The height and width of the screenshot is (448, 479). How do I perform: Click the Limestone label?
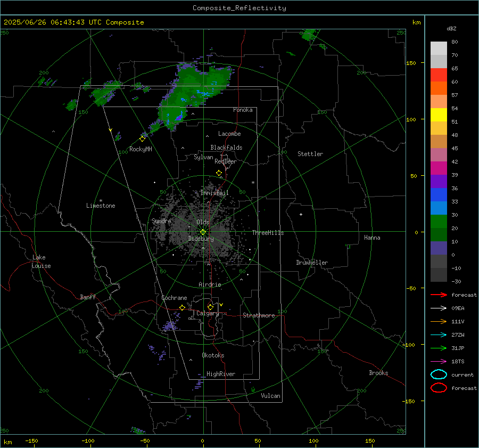(101, 206)
